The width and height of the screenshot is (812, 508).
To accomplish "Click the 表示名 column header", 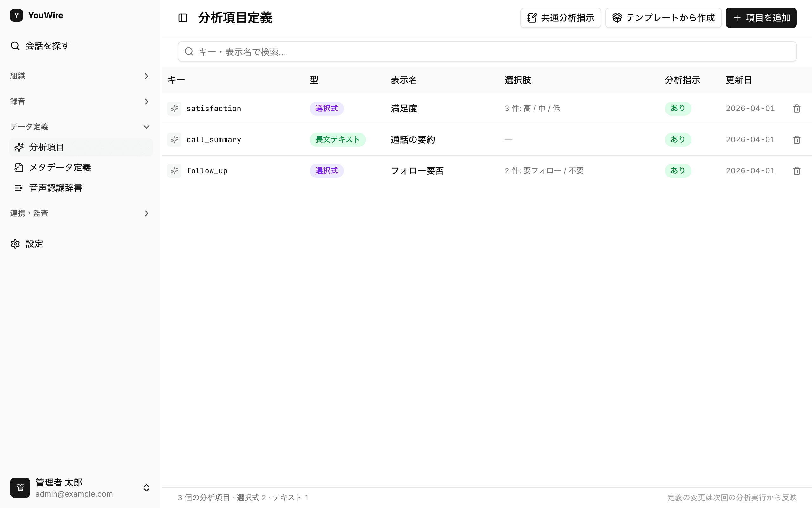I will pyautogui.click(x=404, y=80).
